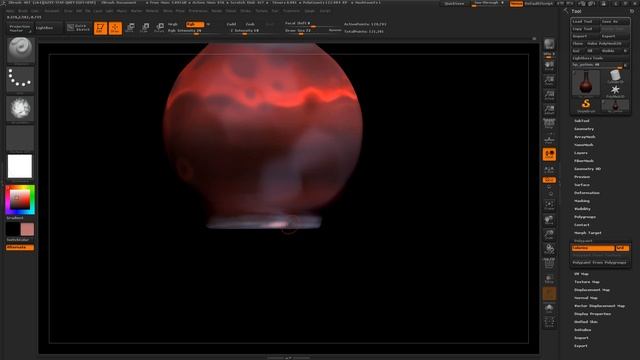This screenshot has height=360, width=640.
Task: Open the current brush thumbnail picker
Action: tap(20, 50)
